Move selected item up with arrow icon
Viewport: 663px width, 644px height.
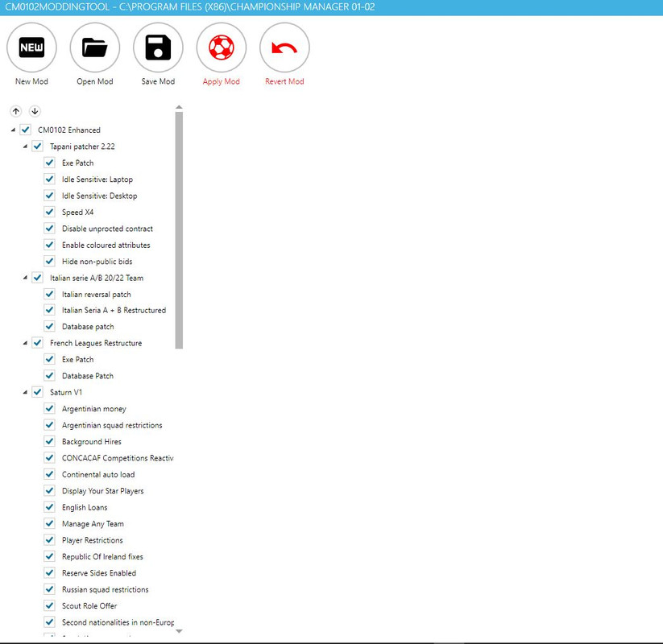pyautogui.click(x=16, y=111)
